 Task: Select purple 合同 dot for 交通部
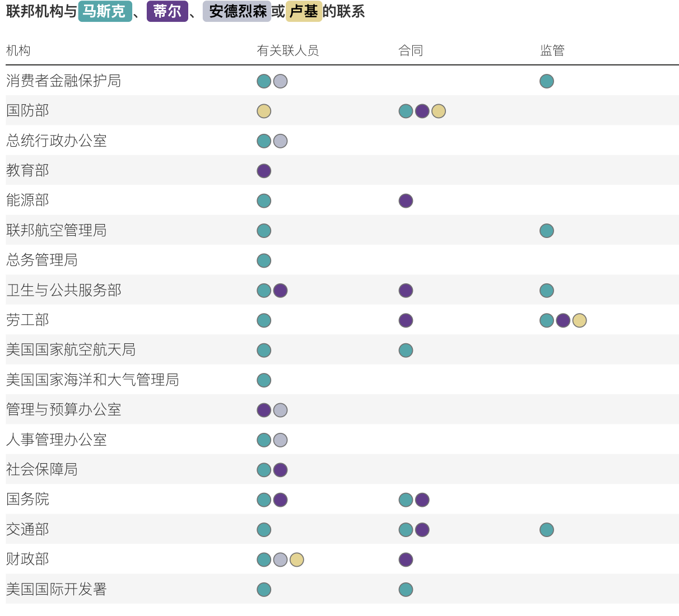(422, 530)
